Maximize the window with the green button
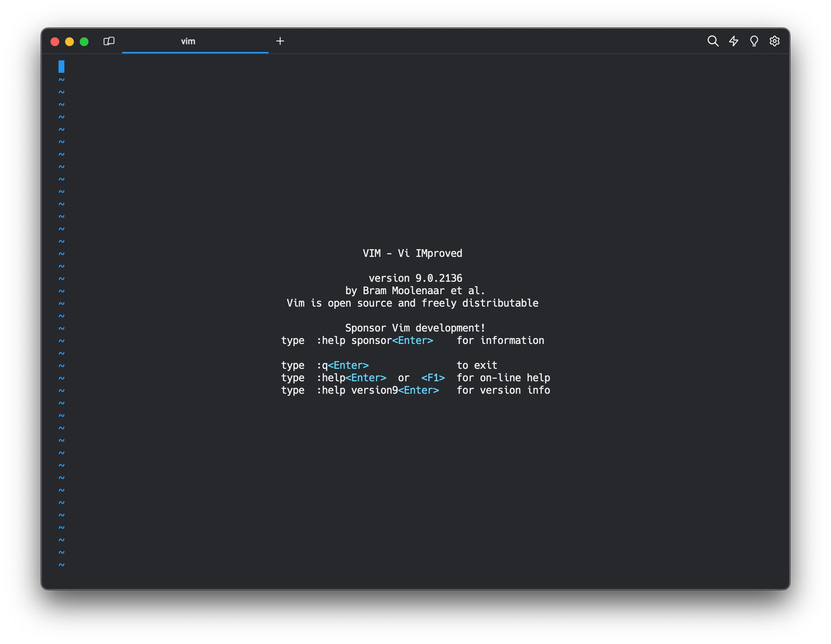The image size is (831, 644). tap(84, 41)
